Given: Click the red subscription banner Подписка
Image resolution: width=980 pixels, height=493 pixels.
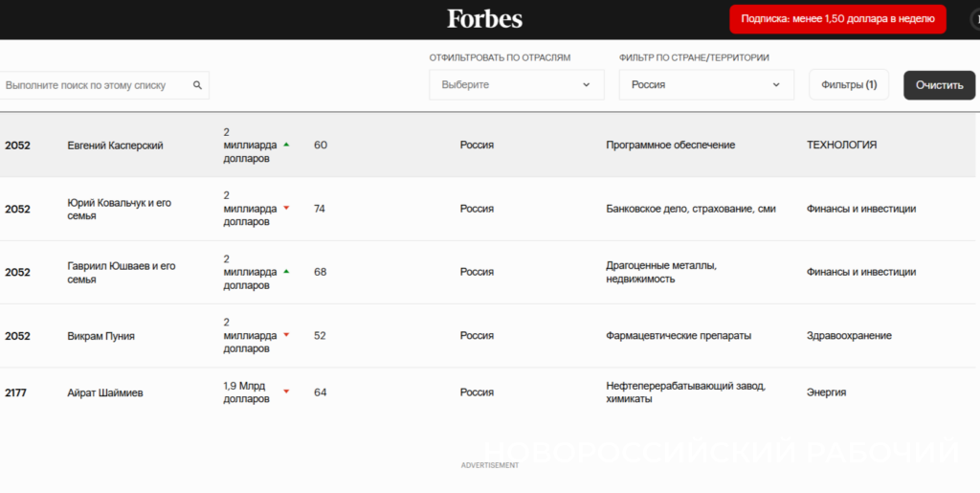Looking at the screenshot, I should pyautogui.click(x=837, y=19).
